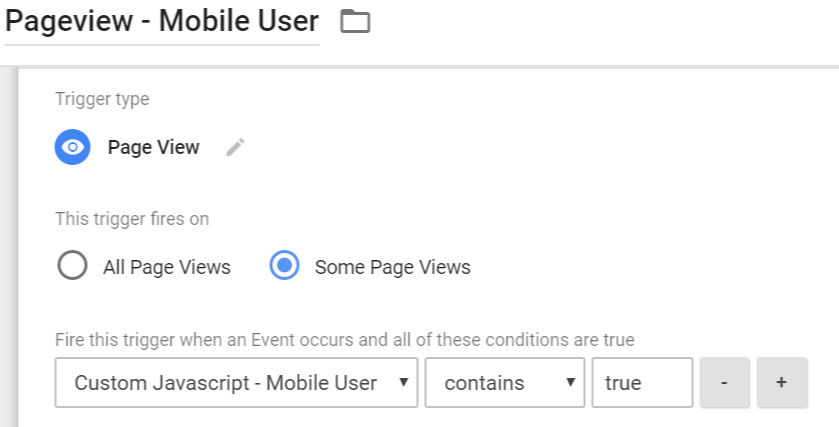
Task: Click the "This trigger fires on" heading
Action: (x=132, y=219)
